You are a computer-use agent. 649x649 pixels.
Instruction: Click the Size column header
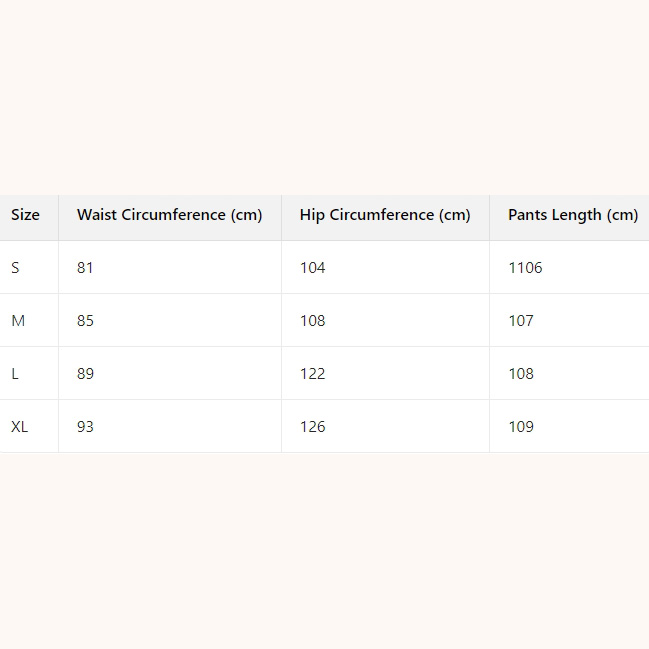[26, 215]
